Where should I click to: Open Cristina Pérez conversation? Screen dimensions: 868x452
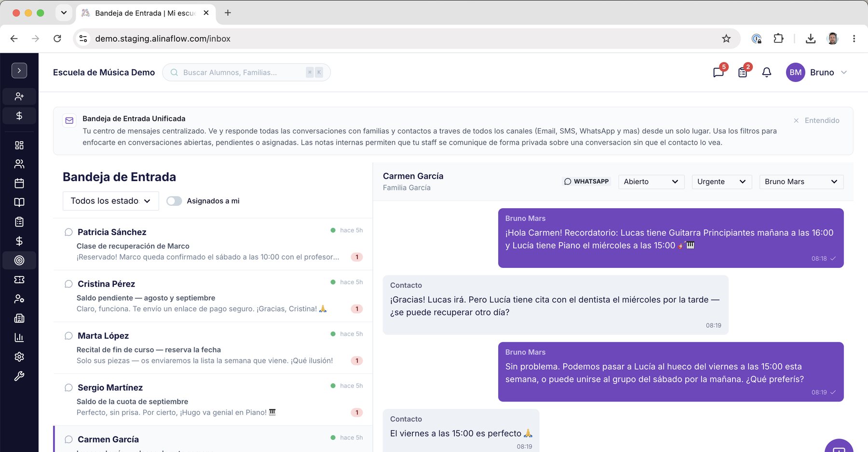pos(213,296)
